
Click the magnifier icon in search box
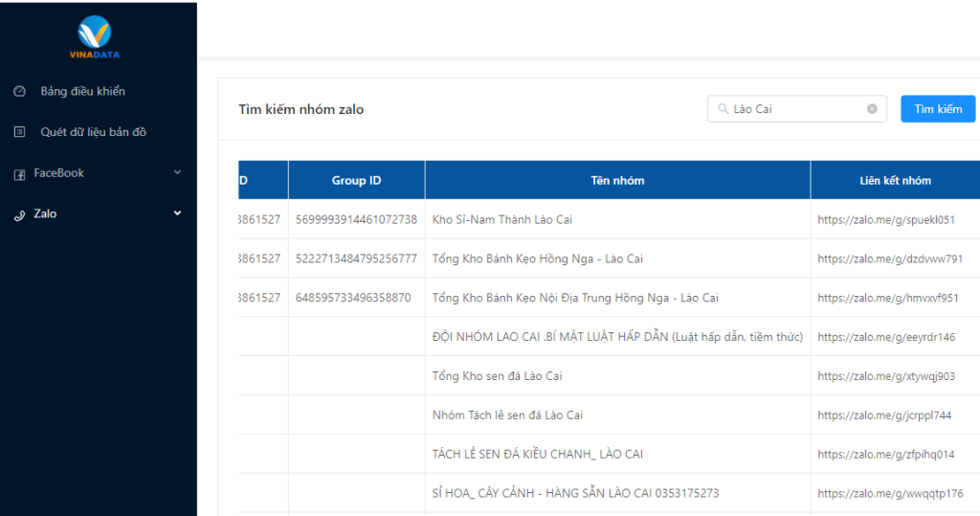(x=723, y=109)
